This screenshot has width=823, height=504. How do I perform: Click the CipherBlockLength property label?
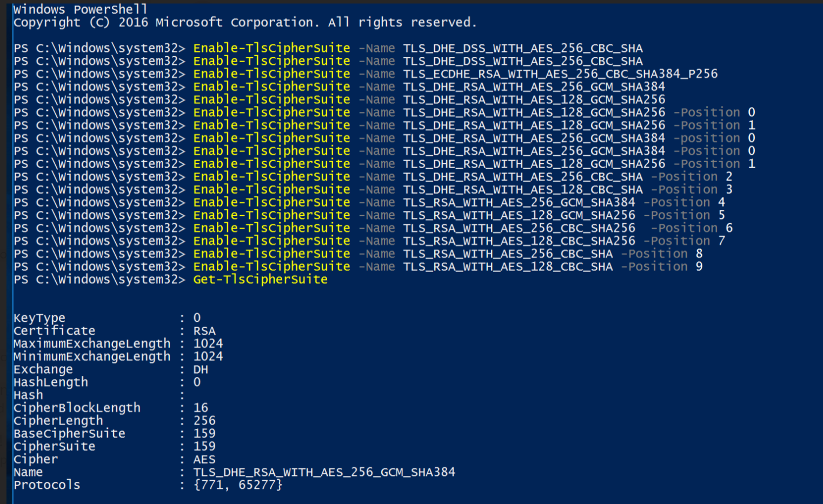pyautogui.click(x=77, y=408)
